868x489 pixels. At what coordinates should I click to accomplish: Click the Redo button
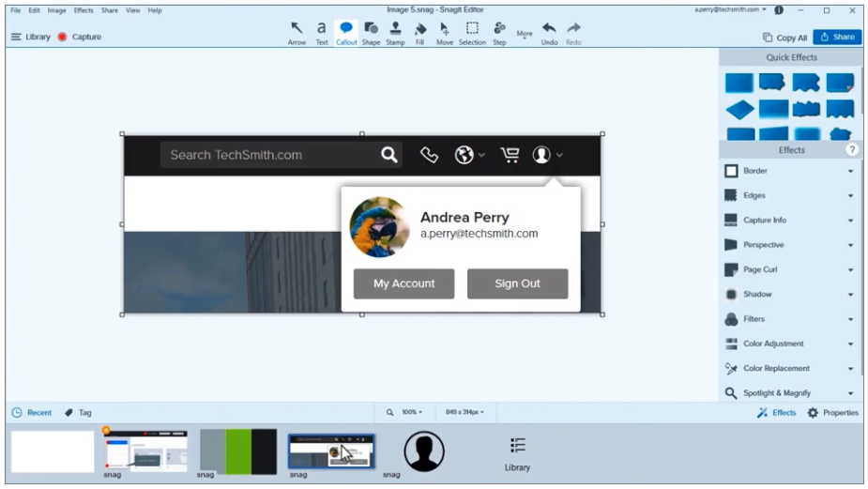[x=573, y=33]
